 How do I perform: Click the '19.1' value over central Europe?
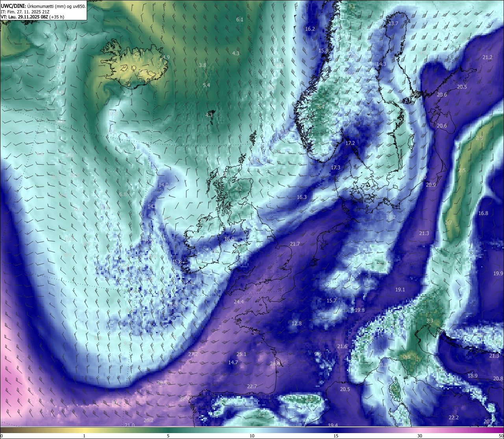tap(400, 289)
